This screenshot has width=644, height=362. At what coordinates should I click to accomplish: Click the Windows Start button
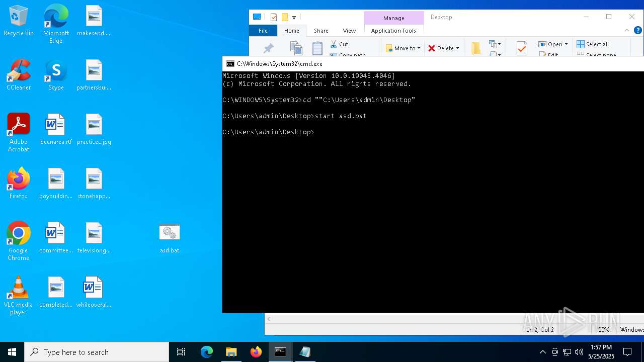[x=12, y=352]
